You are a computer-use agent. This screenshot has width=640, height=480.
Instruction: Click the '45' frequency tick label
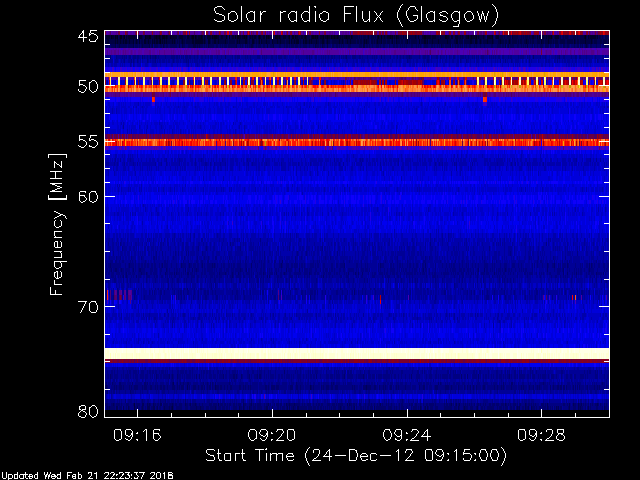[x=88, y=36]
